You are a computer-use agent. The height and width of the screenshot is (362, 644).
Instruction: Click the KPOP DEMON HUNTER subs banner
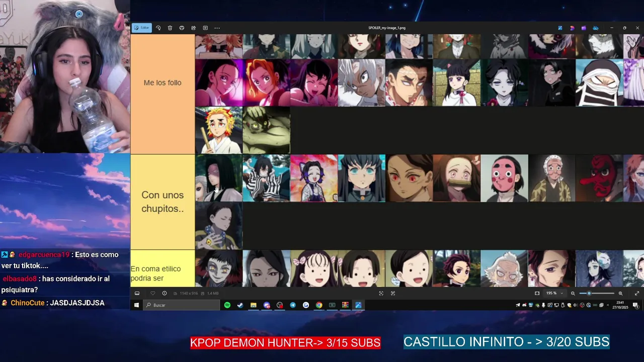(x=285, y=343)
